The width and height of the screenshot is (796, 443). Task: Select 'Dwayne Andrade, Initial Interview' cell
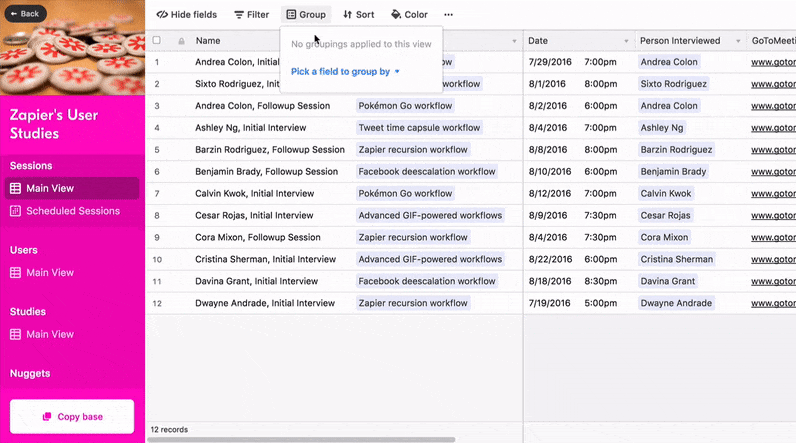pos(265,303)
